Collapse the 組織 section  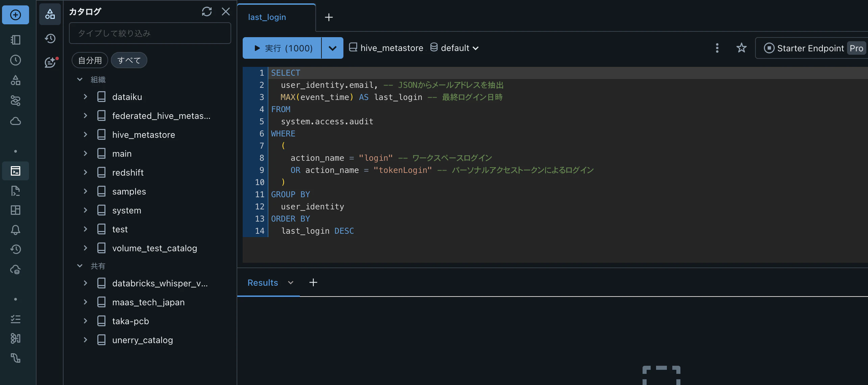pyautogui.click(x=80, y=79)
